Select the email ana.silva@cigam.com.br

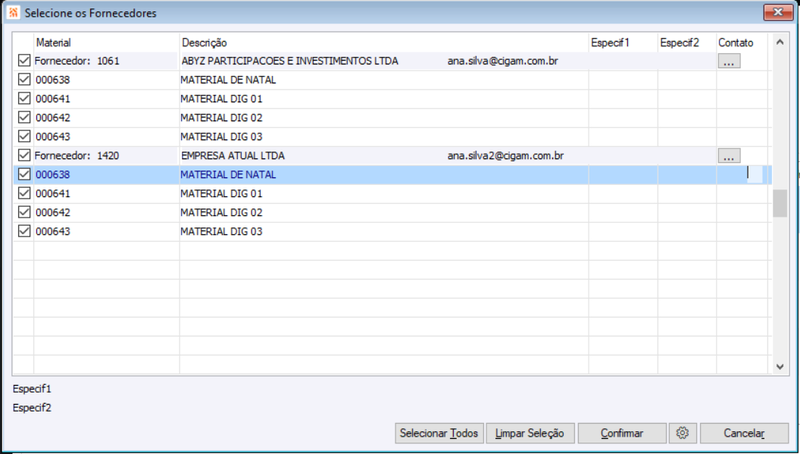(x=503, y=61)
